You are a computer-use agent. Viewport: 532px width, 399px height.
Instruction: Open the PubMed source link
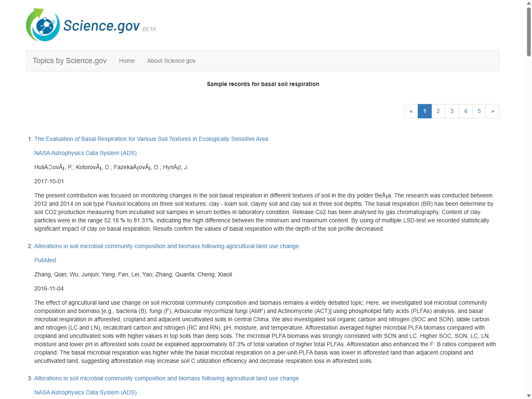click(x=45, y=260)
